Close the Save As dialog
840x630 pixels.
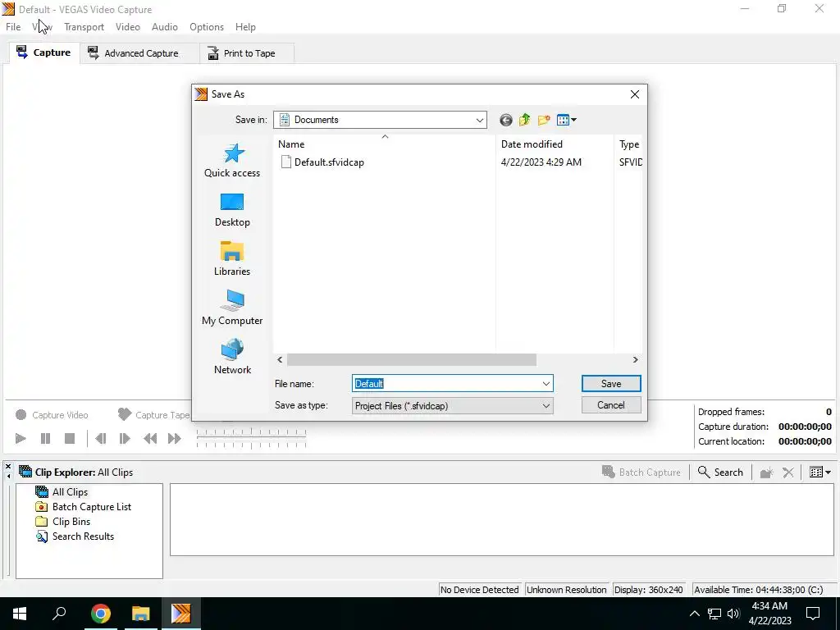point(635,94)
